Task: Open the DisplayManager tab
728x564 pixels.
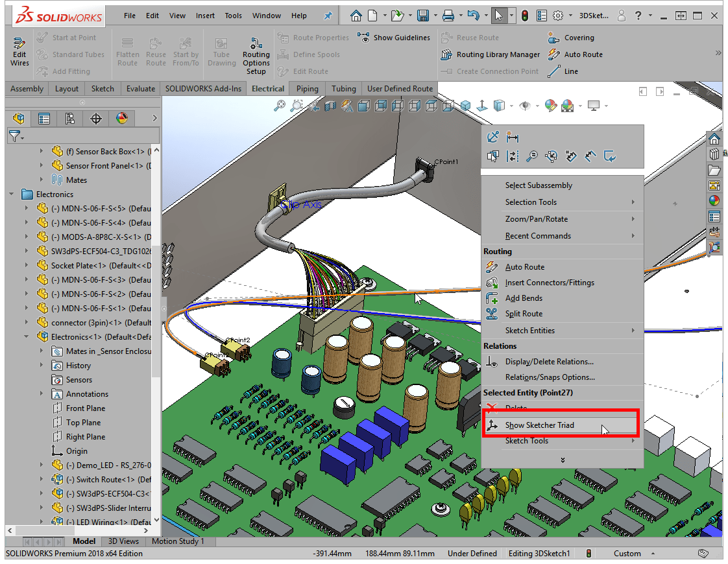Action: 122,119
